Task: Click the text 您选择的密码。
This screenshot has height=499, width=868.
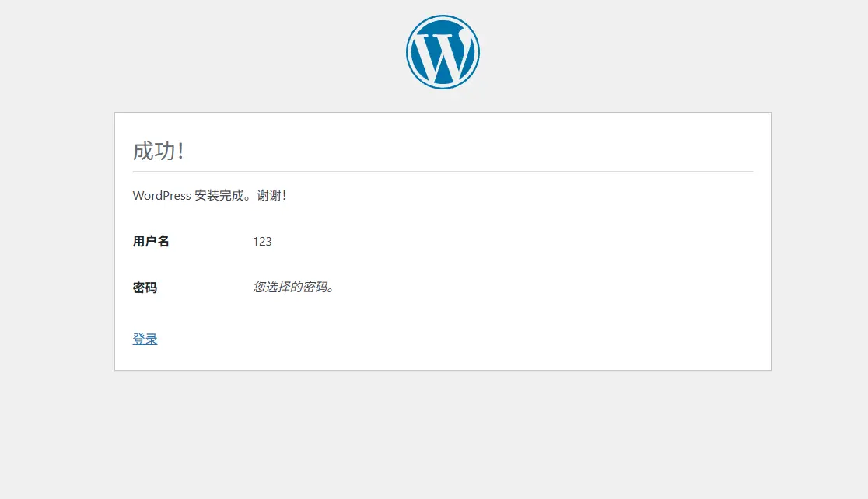Action: (293, 287)
